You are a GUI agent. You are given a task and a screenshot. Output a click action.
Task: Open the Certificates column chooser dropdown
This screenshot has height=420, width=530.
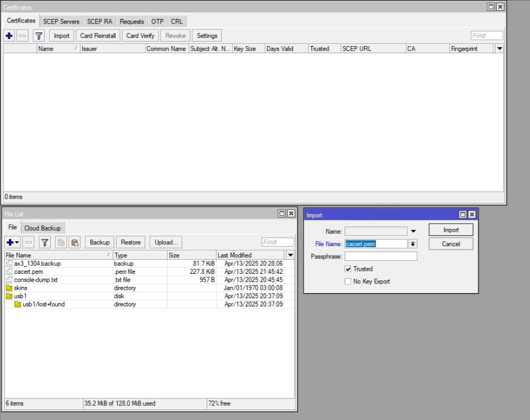pyautogui.click(x=499, y=49)
